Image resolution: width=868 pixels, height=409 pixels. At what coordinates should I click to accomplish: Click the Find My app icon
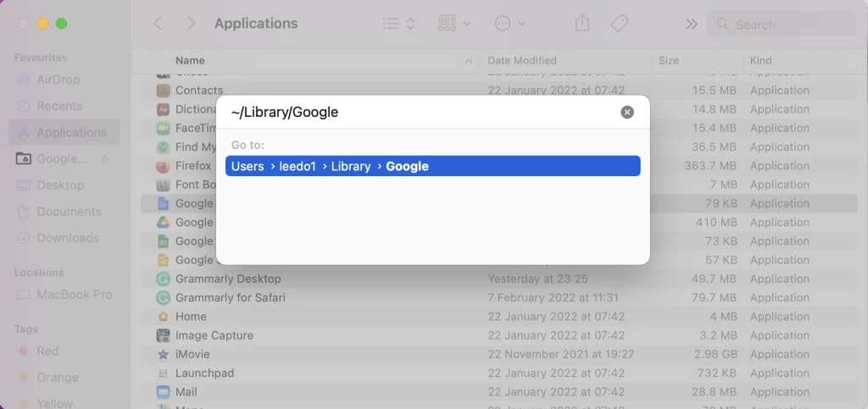pyautogui.click(x=163, y=147)
